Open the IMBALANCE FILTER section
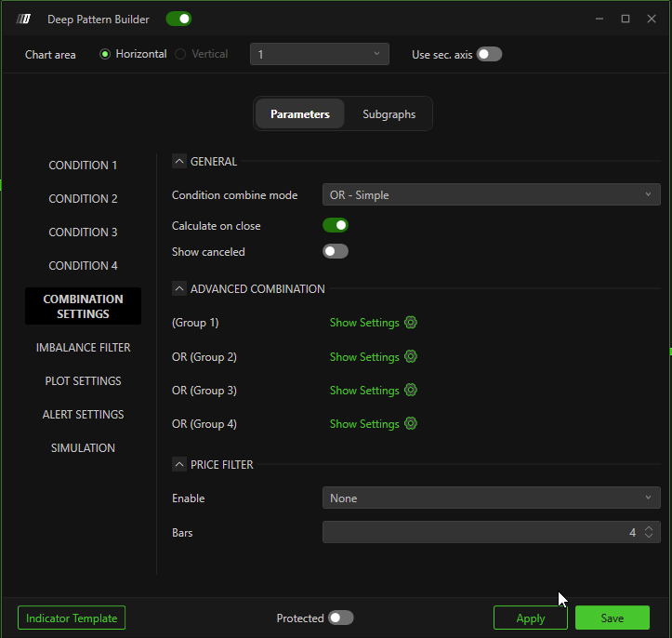The height and width of the screenshot is (638, 672). click(83, 347)
